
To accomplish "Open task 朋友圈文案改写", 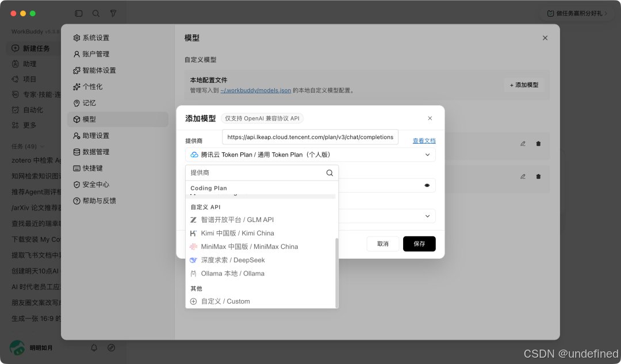I will point(36,302).
